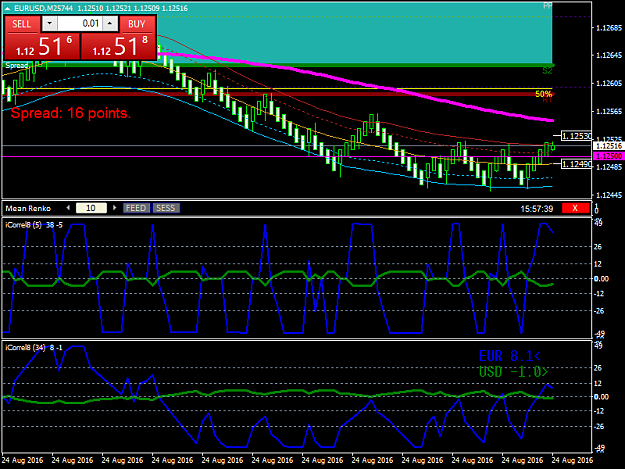
Task: Collapse the one-click trading panel via the triangle next to EURUSD
Action: pyautogui.click(x=7, y=8)
